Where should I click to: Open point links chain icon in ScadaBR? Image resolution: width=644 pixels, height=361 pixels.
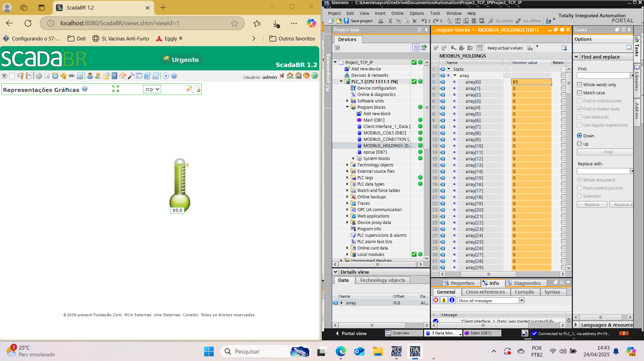[x=71, y=76]
